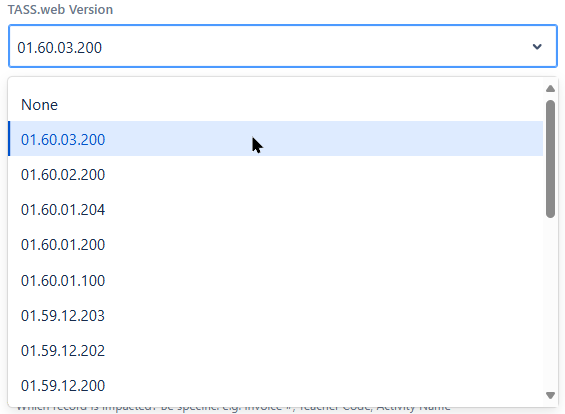
Task: Choose the highlighted version 01.60.03.200 in list
Action: (x=275, y=139)
